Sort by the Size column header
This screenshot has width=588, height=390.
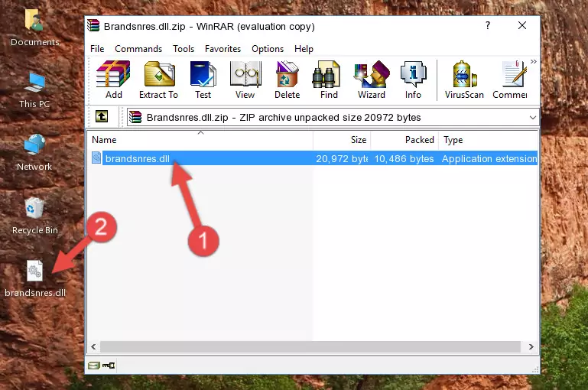pyautogui.click(x=342, y=140)
